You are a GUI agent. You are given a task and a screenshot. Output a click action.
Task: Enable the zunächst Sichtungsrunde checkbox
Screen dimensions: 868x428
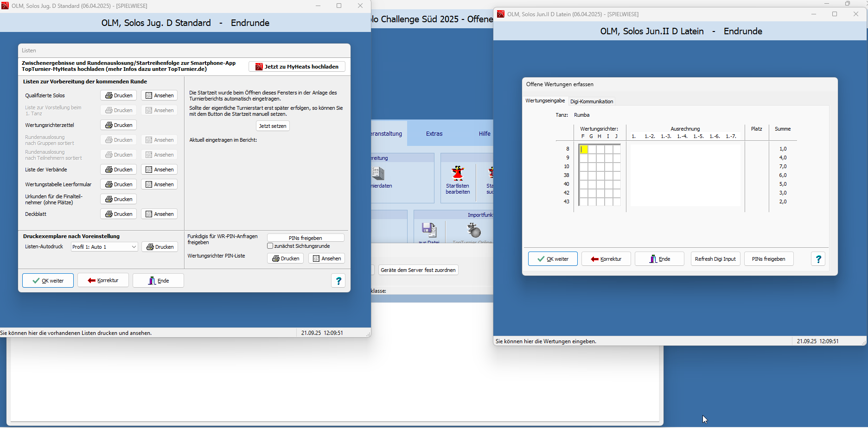(x=270, y=246)
